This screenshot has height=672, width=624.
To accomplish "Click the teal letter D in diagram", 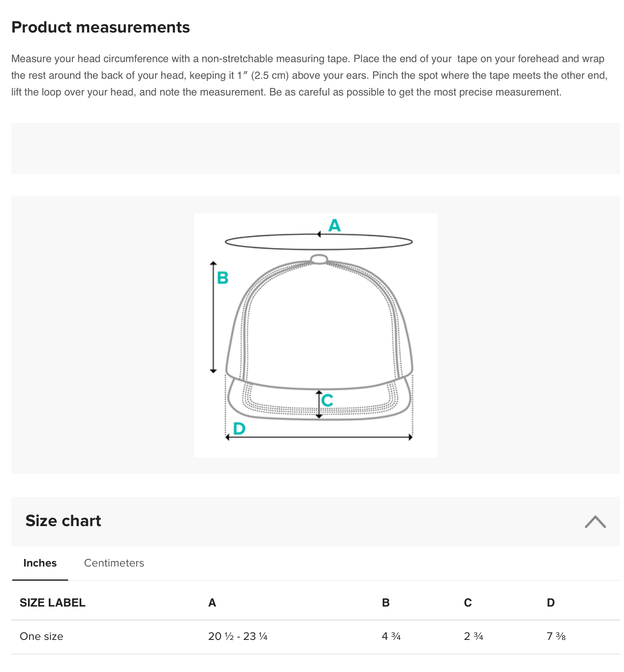I will 239,428.
